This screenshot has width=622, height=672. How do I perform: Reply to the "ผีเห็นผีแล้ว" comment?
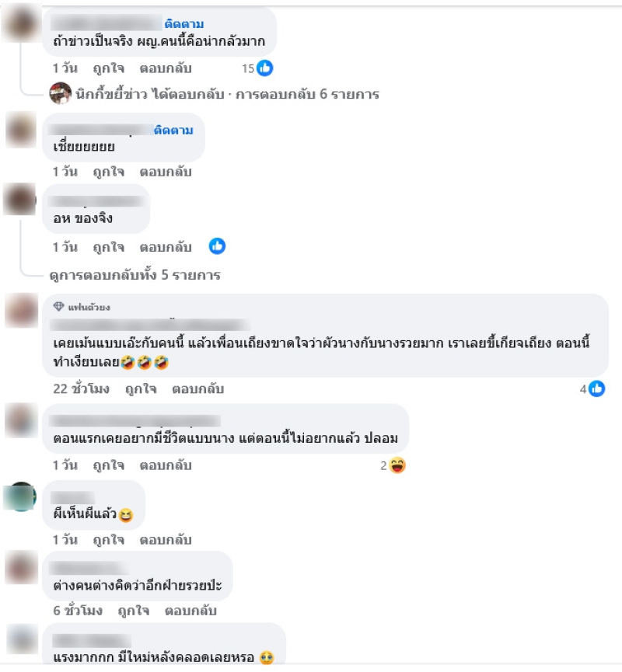[x=166, y=540]
